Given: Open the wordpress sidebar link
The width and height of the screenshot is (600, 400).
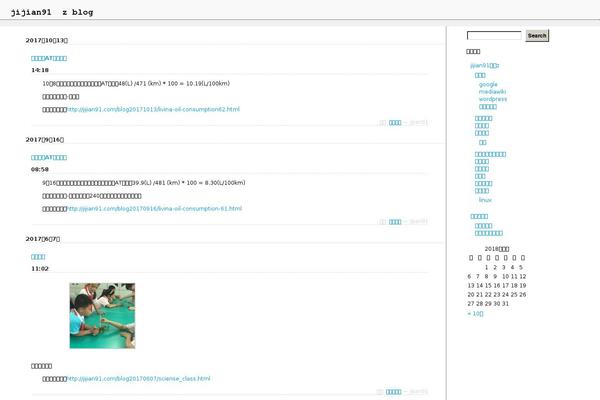Looking at the screenshot, I should coord(493,99).
